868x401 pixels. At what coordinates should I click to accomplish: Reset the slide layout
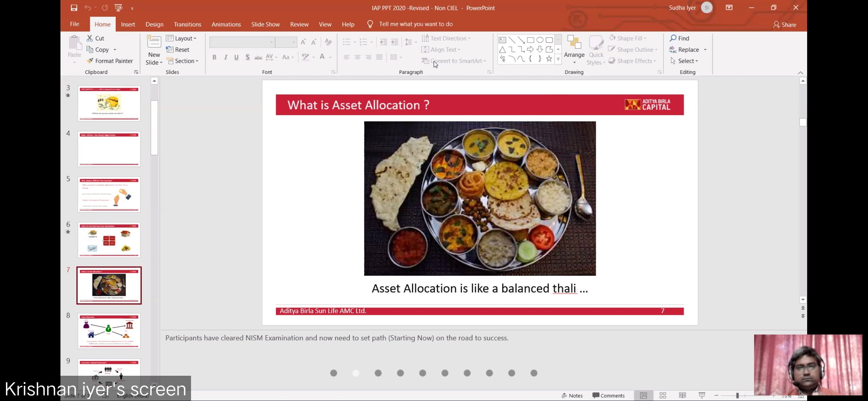point(178,50)
